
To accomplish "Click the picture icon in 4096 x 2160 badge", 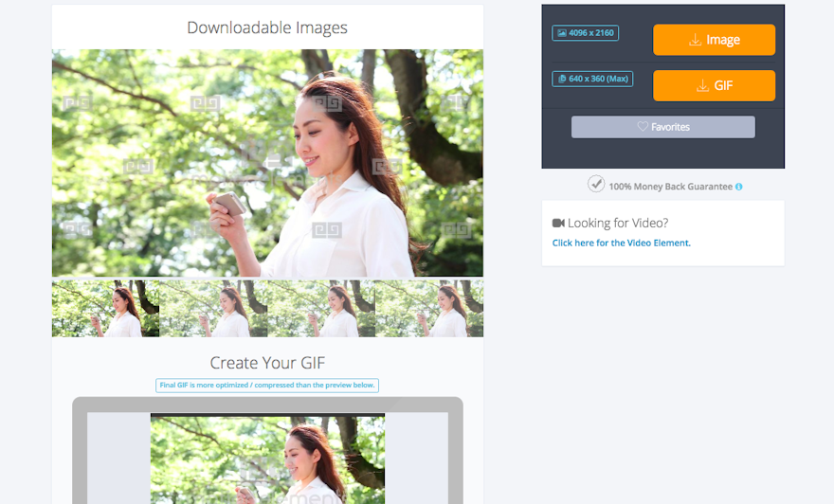I will click(x=562, y=33).
